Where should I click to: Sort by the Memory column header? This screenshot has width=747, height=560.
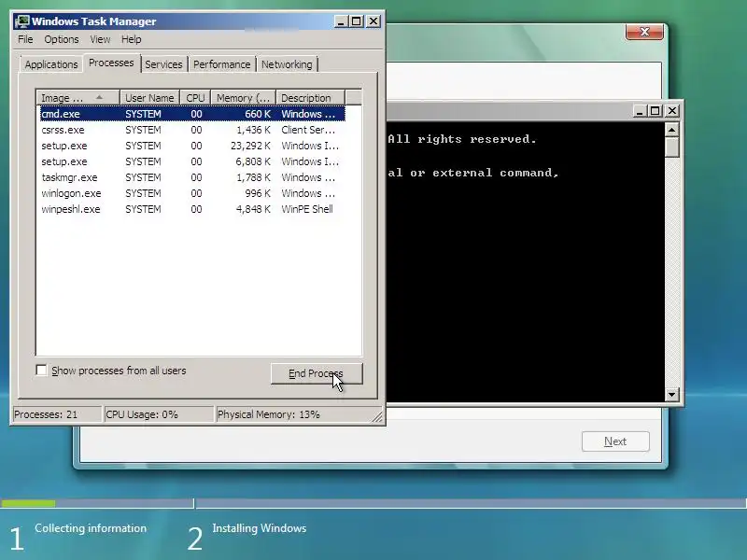click(x=244, y=98)
